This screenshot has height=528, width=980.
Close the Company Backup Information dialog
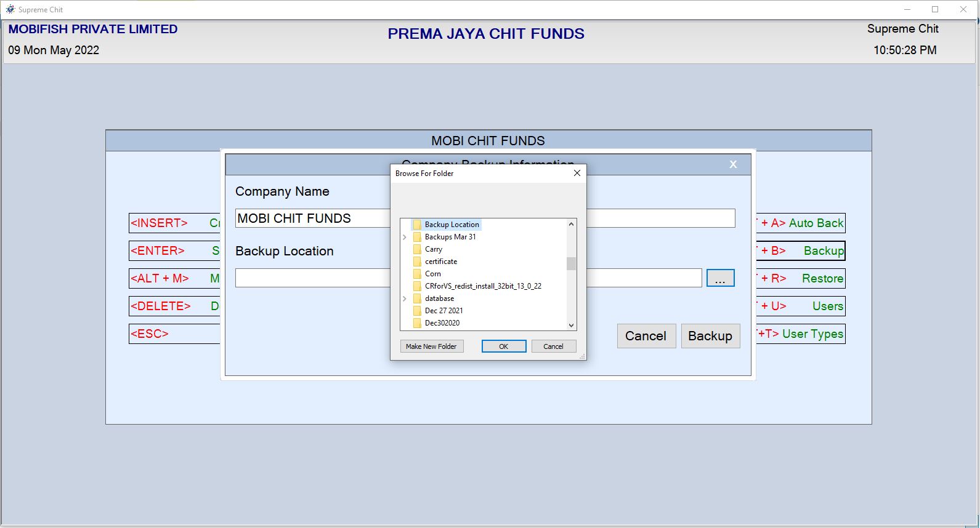(732, 164)
